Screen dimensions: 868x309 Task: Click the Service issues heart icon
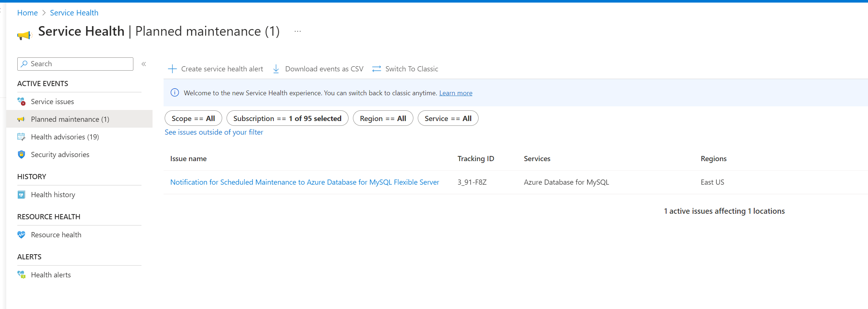(x=21, y=101)
